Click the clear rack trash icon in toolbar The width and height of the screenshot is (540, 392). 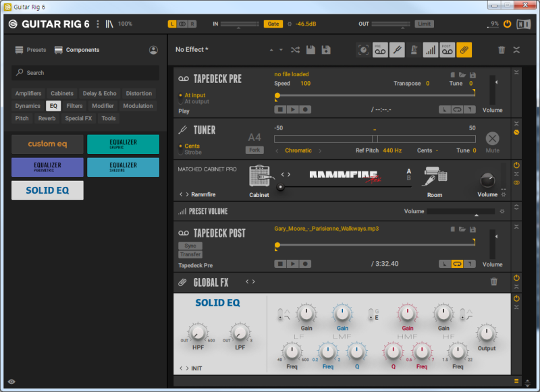tap(502, 50)
